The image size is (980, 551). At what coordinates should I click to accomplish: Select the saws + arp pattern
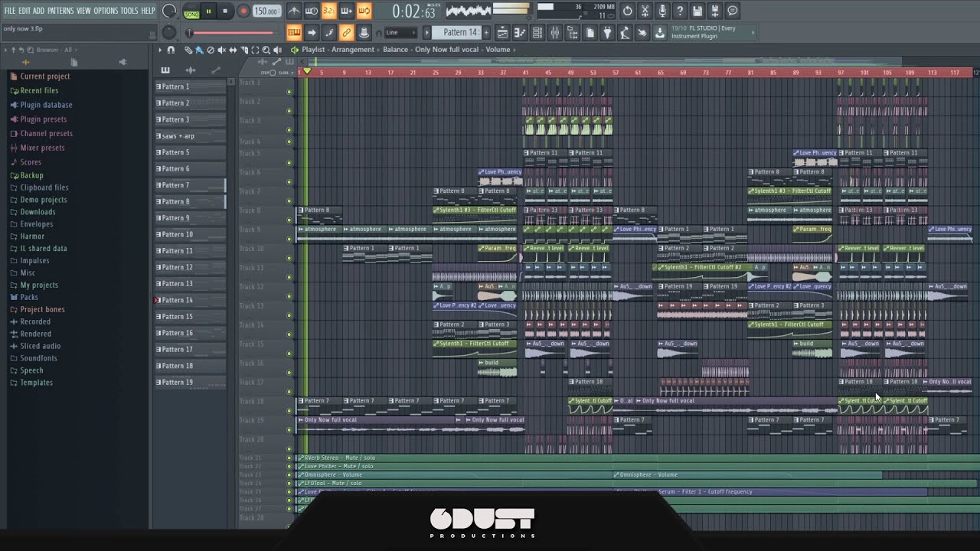pos(190,136)
